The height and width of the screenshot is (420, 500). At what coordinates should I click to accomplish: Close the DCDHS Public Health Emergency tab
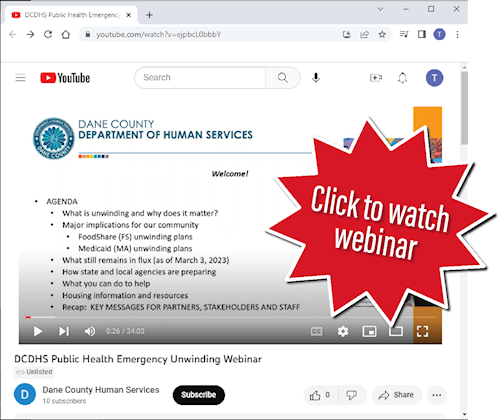click(128, 15)
